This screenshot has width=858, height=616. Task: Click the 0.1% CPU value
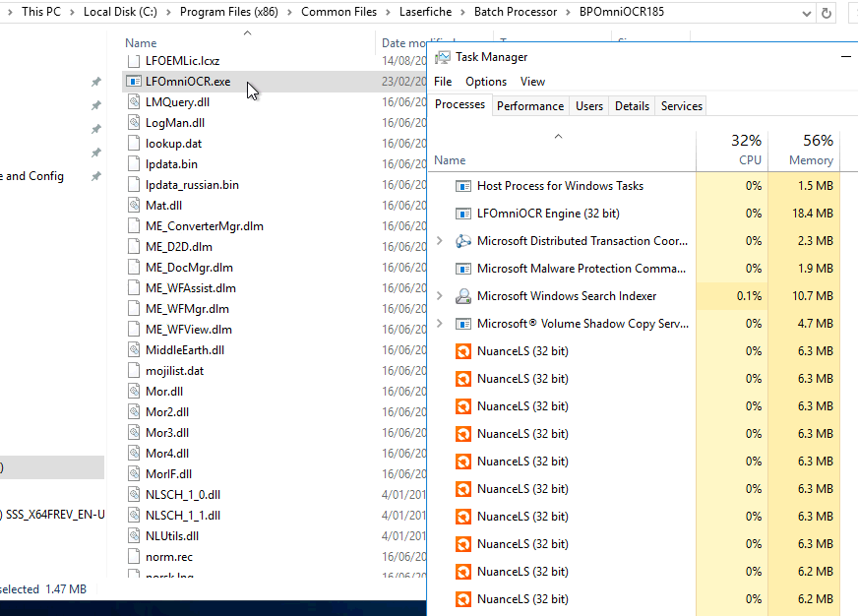tap(749, 296)
